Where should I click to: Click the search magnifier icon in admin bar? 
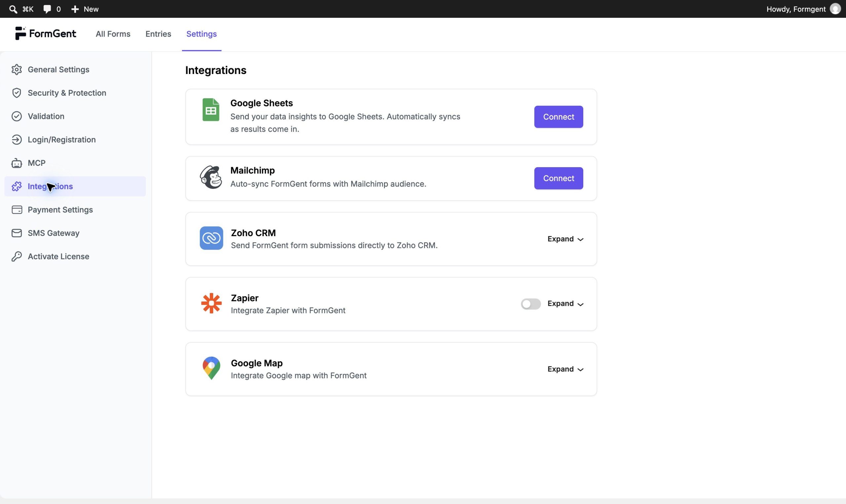click(x=13, y=9)
